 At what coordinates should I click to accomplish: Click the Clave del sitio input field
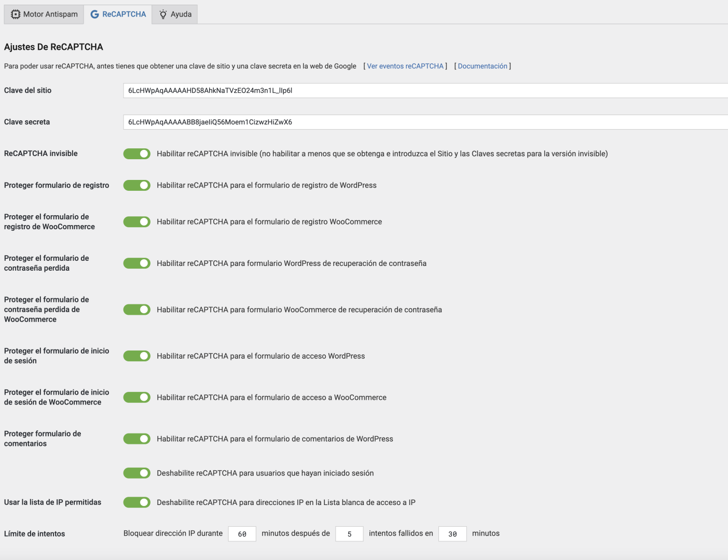coord(425,91)
